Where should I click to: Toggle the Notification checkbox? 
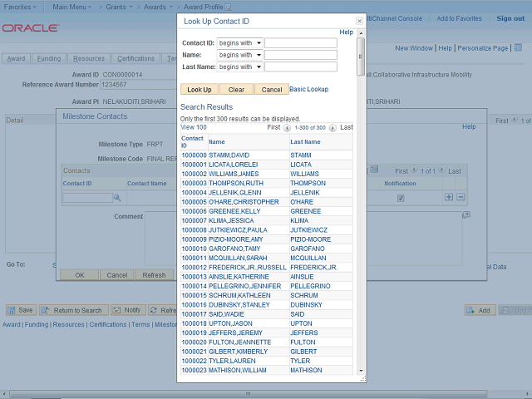point(401,198)
